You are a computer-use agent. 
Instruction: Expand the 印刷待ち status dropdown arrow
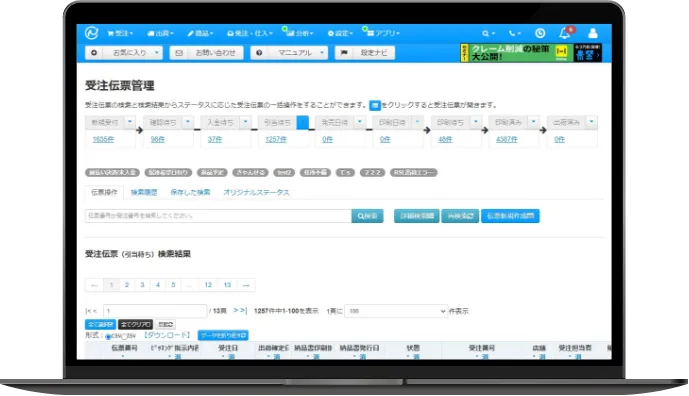pos(476,122)
